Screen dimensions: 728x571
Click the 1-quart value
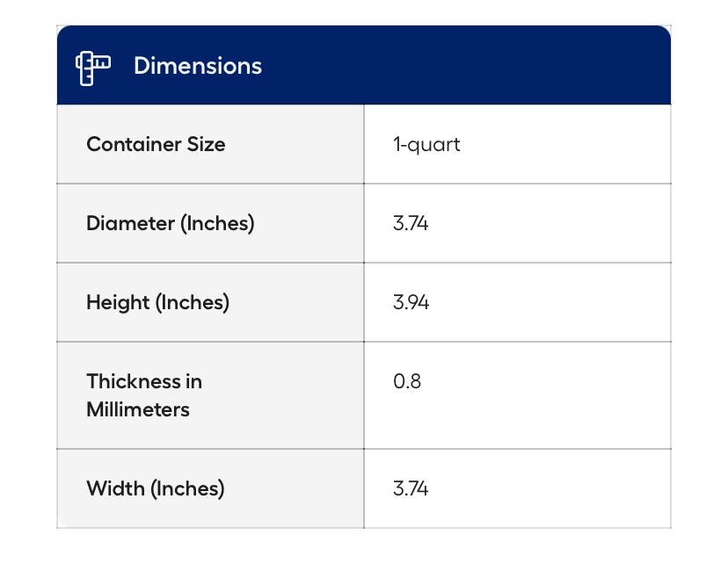tap(426, 145)
